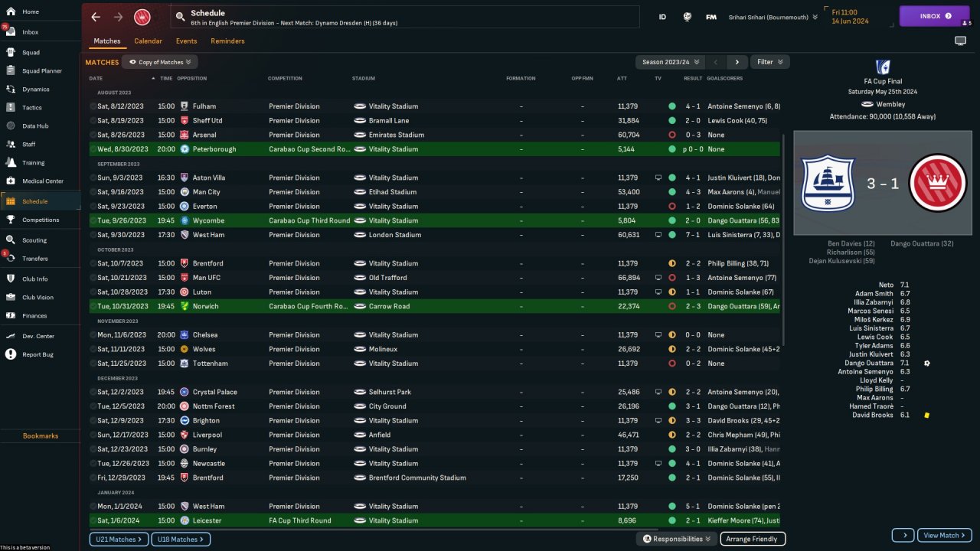Open Tactics from the sidebar
Viewport: 980px width, 551px height.
[x=32, y=108]
